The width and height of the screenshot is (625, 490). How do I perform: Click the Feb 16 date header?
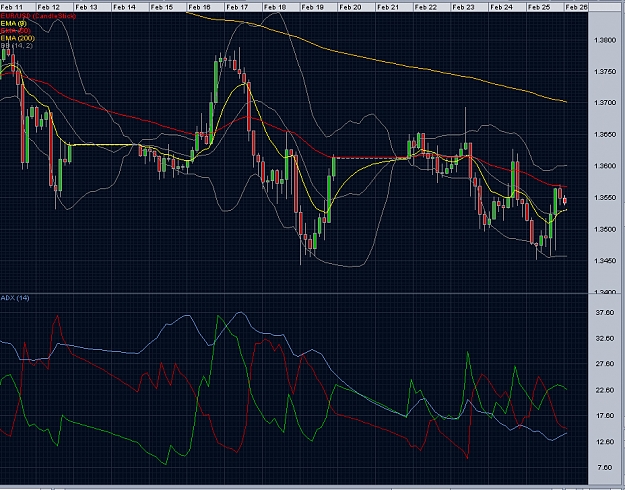click(199, 7)
